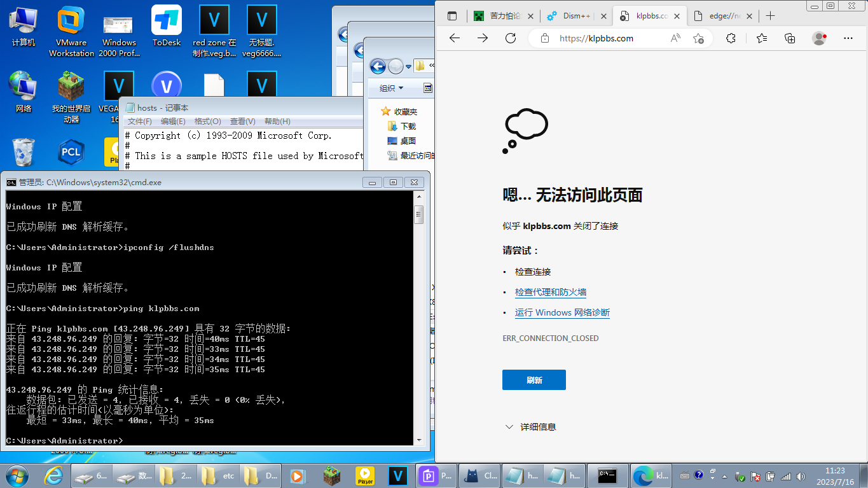
Task: Open Edge profile avatar icon
Action: (x=819, y=38)
